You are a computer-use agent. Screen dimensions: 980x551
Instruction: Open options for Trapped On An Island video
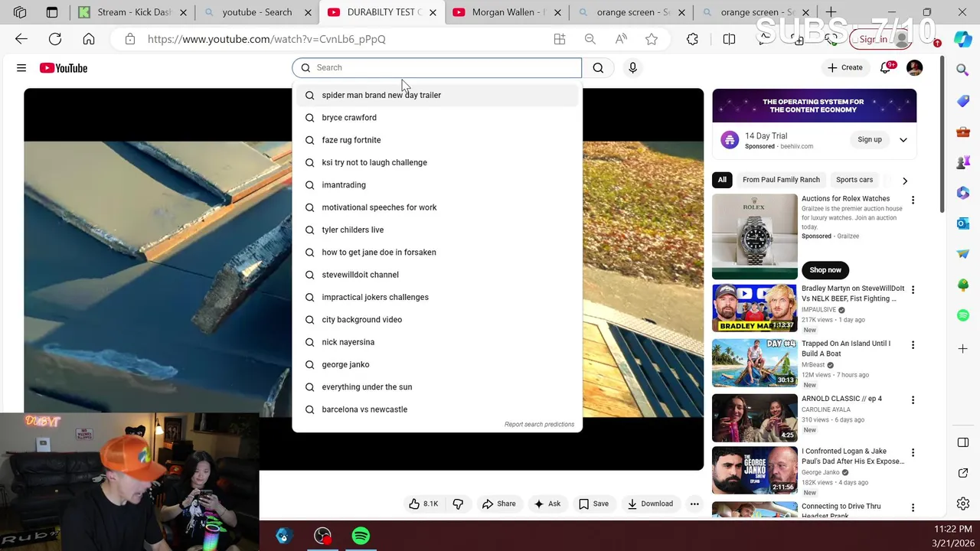coord(913,345)
